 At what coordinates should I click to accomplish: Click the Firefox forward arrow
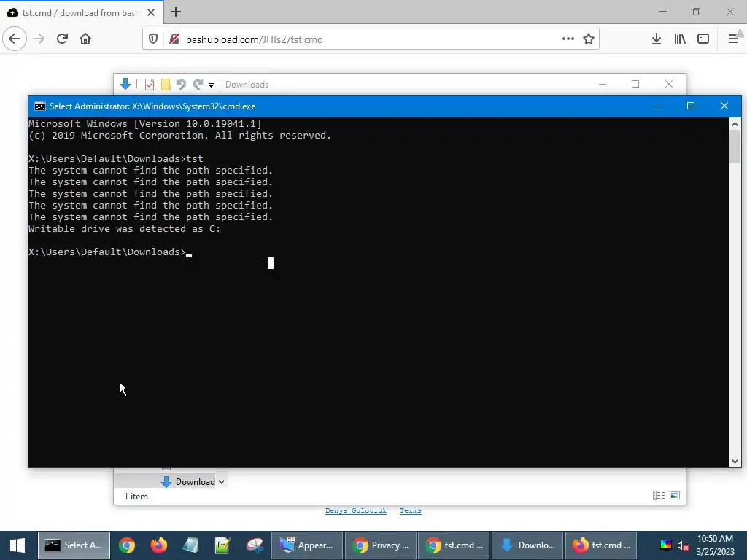click(39, 39)
